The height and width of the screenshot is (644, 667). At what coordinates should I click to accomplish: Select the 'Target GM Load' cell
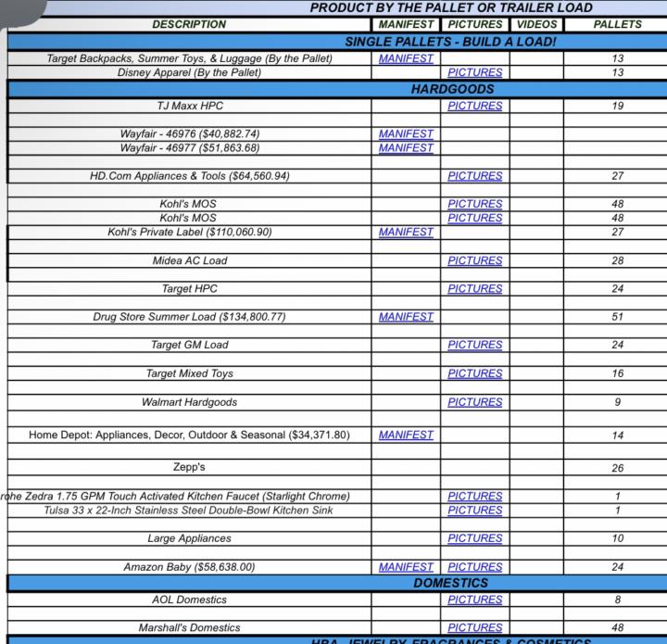coord(190,345)
